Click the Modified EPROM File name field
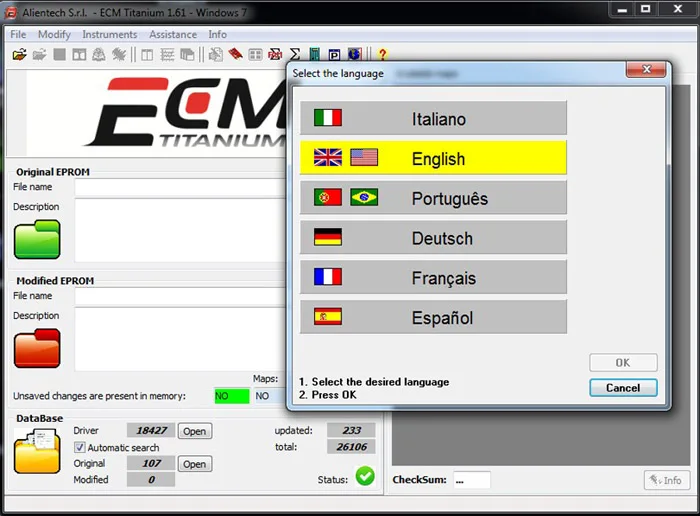 pos(180,296)
